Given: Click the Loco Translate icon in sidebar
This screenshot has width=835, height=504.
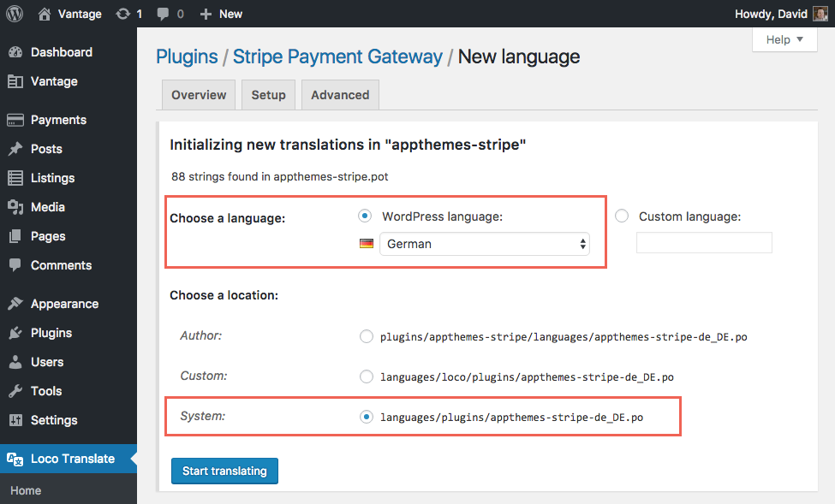Looking at the screenshot, I should pos(15,459).
